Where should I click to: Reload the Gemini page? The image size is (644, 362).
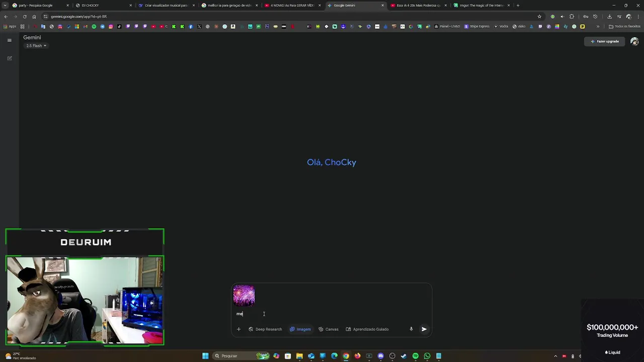(25, 17)
